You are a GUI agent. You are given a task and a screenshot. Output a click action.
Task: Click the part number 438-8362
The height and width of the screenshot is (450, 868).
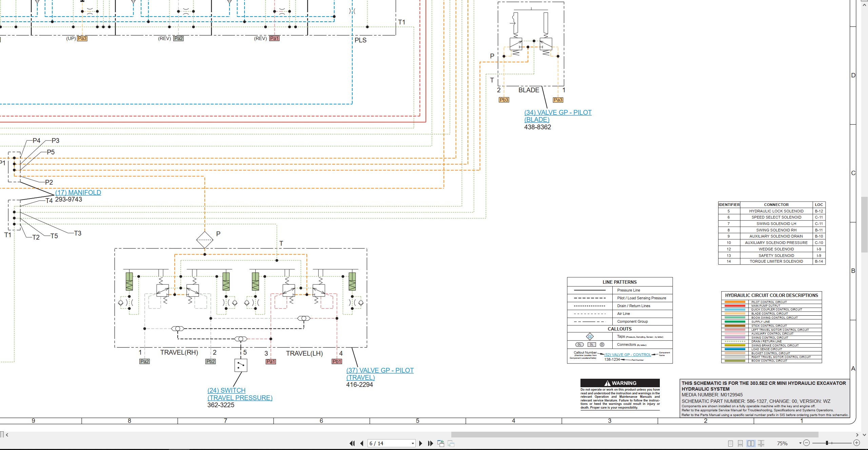538,127
